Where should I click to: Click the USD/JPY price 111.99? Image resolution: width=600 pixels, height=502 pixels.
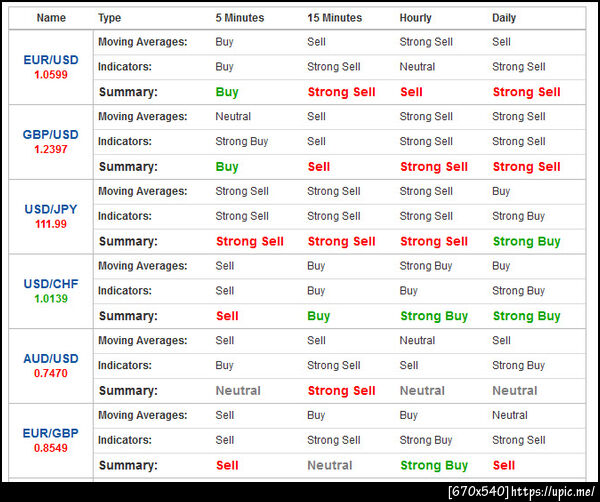click(51, 224)
